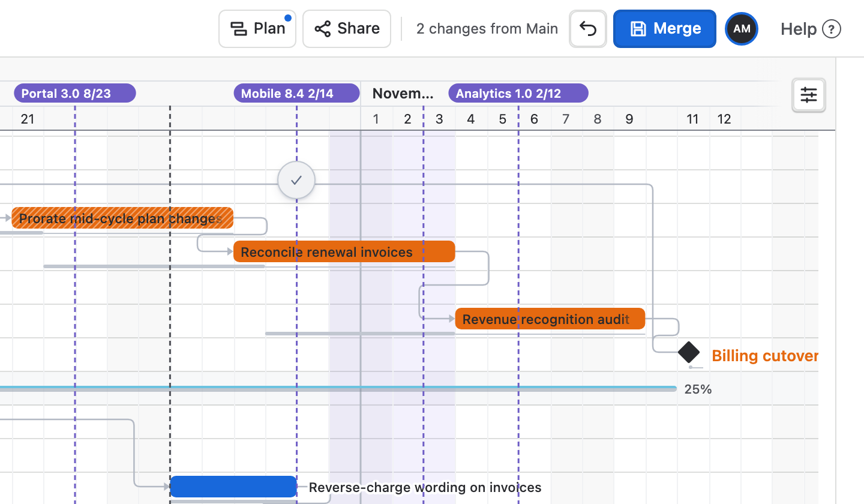The image size is (864, 504).
Task: Click the day 21 column header
Action: tap(28, 119)
